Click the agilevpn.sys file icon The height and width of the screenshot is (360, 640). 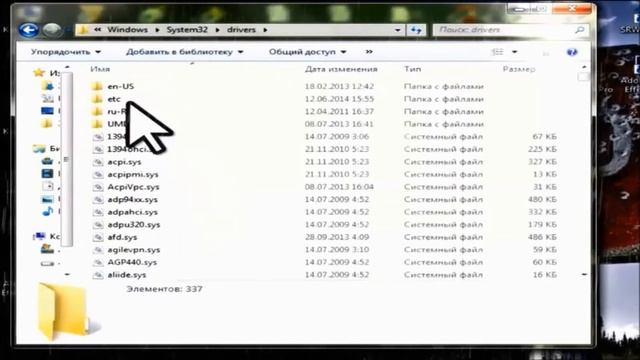pyautogui.click(x=98, y=250)
